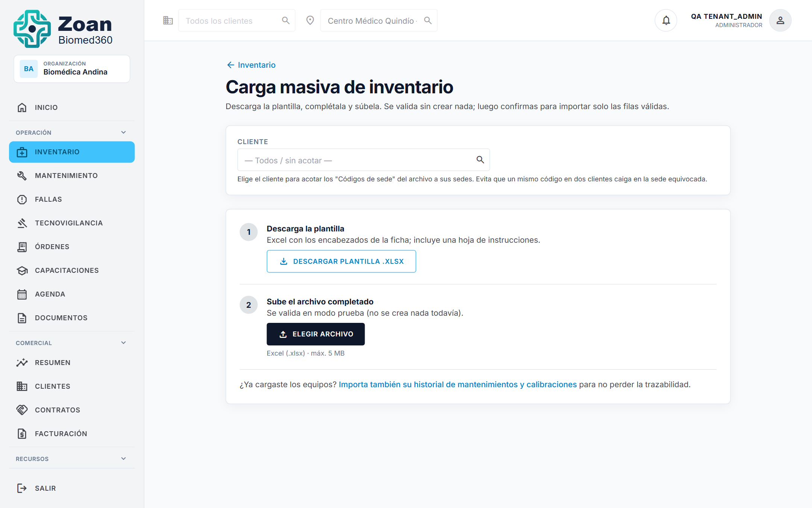Screen dimensions: 812x508
Task: Click the Inventario medical kit icon
Action: click(x=22, y=152)
